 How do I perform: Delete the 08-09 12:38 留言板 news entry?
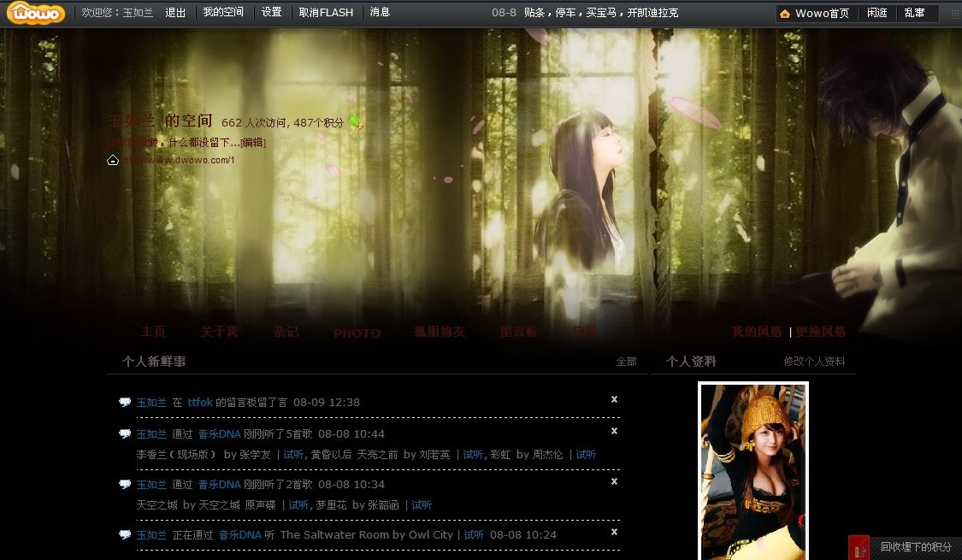[x=614, y=399]
